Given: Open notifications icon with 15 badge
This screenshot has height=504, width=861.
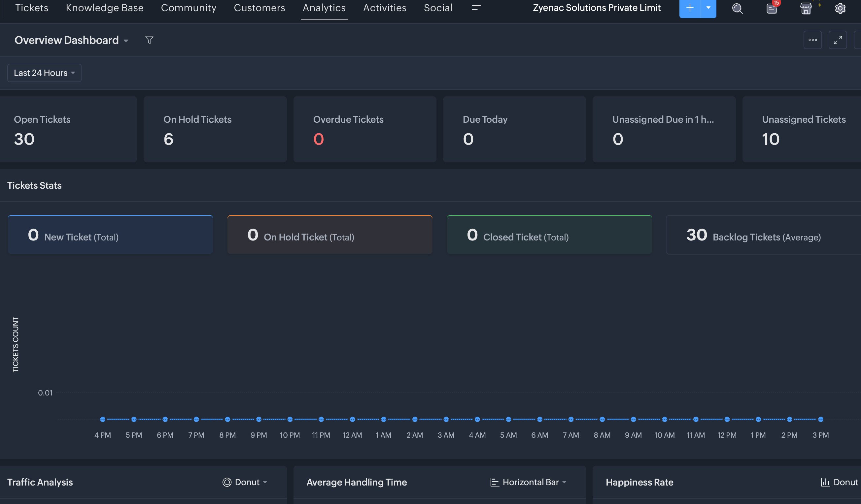Looking at the screenshot, I should coord(772,8).
